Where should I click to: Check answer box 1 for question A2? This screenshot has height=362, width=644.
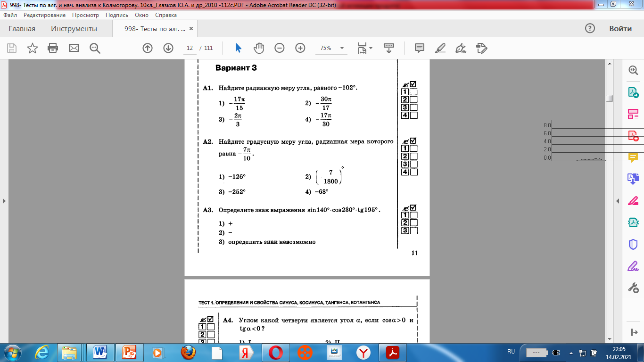(413, 148)
